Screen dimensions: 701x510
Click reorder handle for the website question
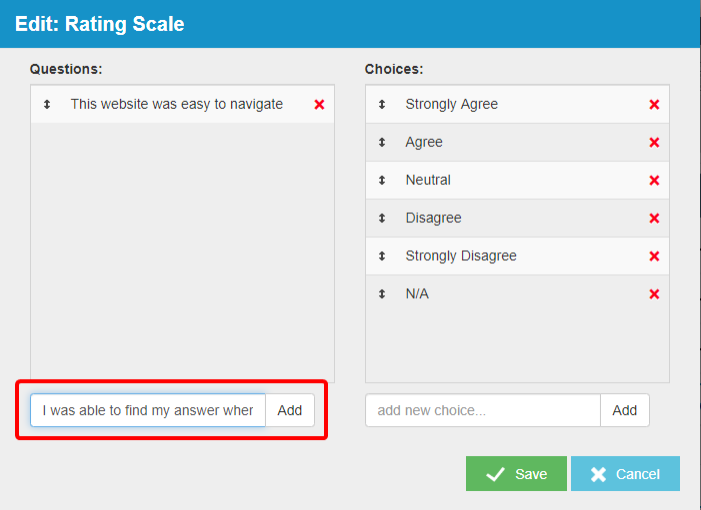[47, 104]
